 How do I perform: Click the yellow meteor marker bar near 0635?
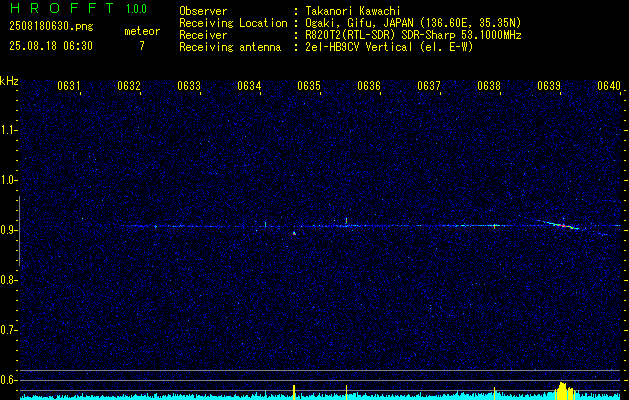[x=294, y=392]
